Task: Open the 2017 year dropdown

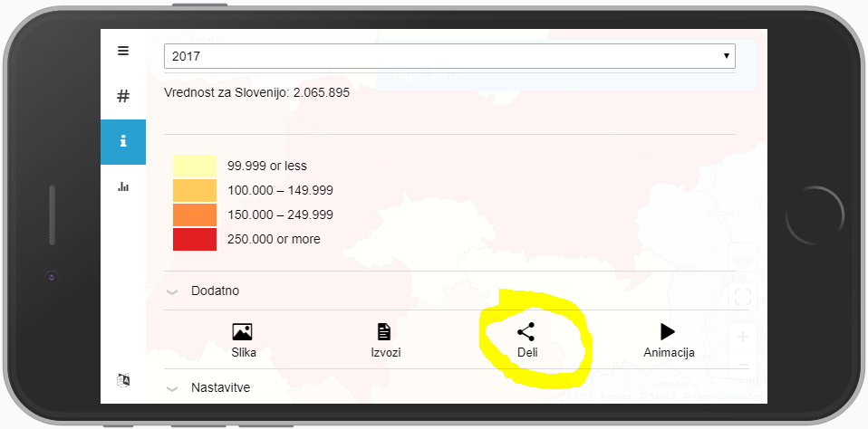Action: tap(449, 56)
